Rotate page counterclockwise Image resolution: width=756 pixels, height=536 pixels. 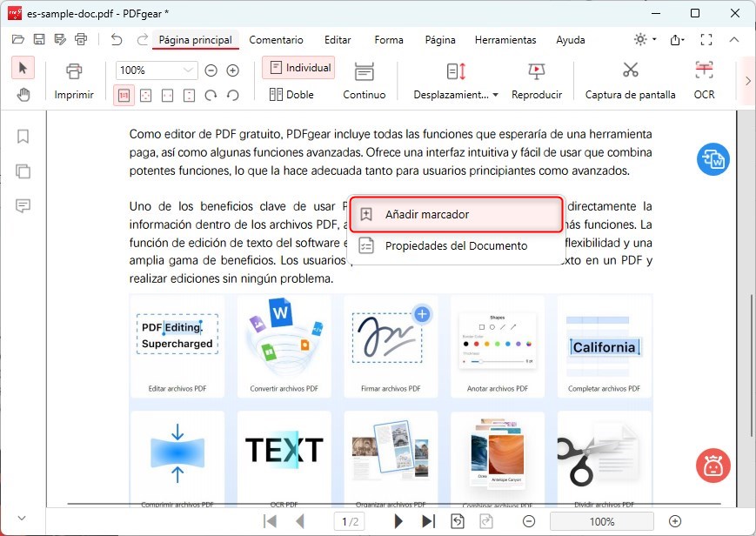point(233,96)
